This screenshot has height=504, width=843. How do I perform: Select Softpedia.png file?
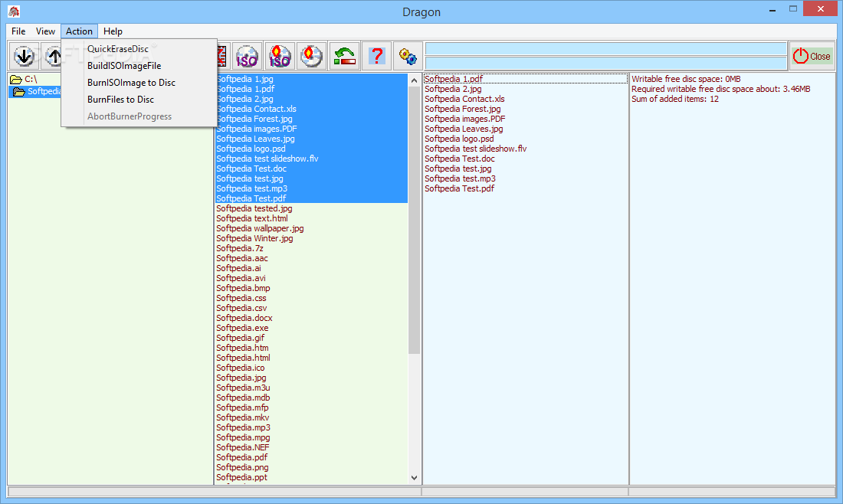242,467
